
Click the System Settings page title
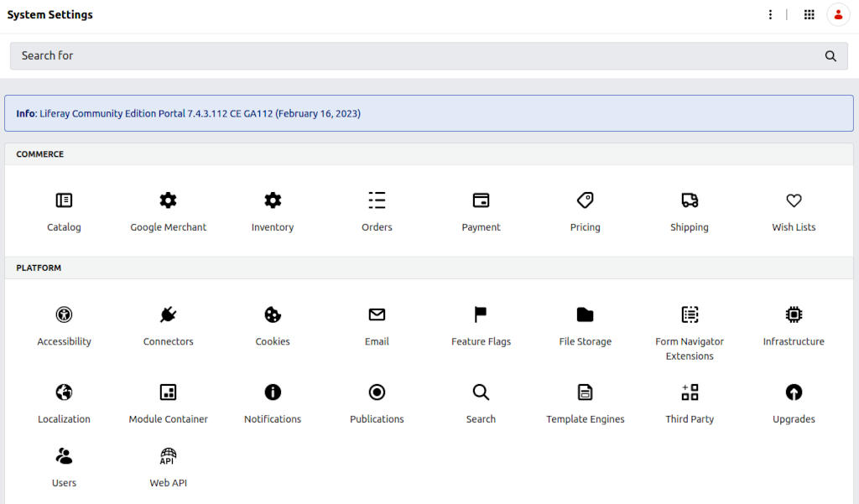click(x=49, y=15)
